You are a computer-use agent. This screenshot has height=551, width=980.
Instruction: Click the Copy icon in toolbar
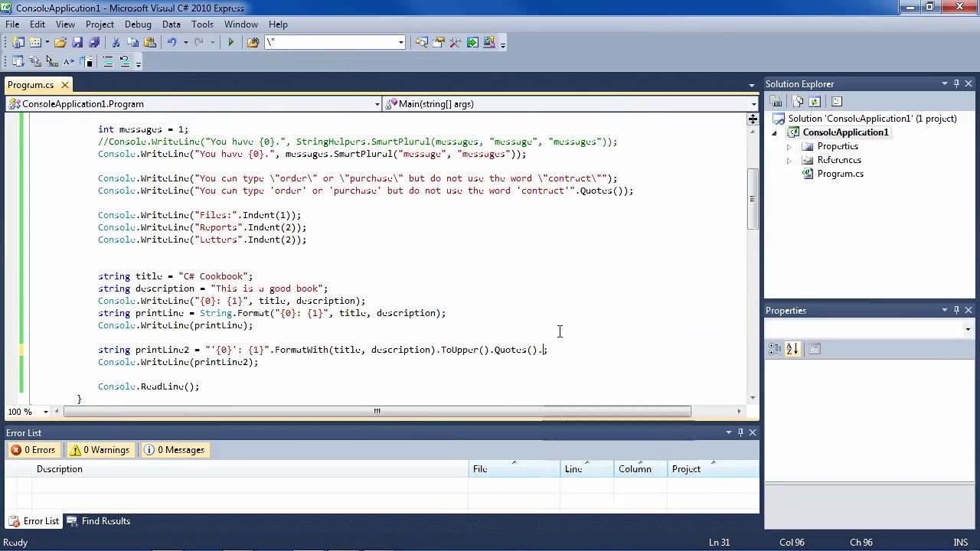point(132,43)
